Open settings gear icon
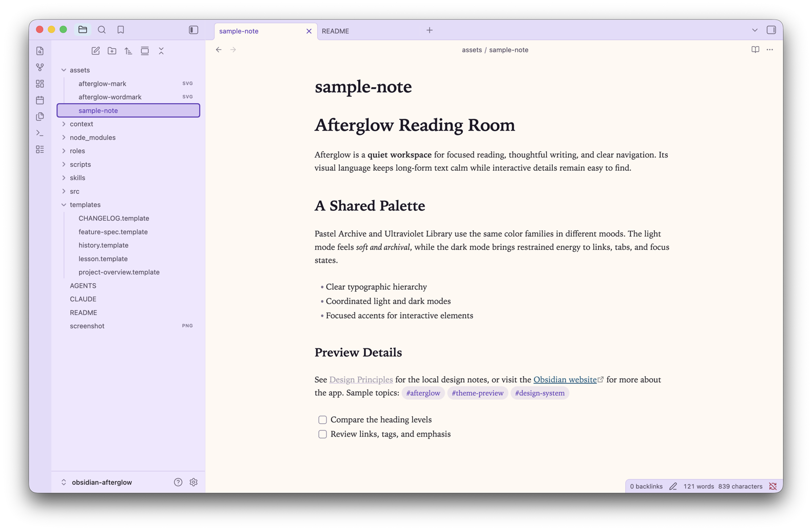 (194, 482)
